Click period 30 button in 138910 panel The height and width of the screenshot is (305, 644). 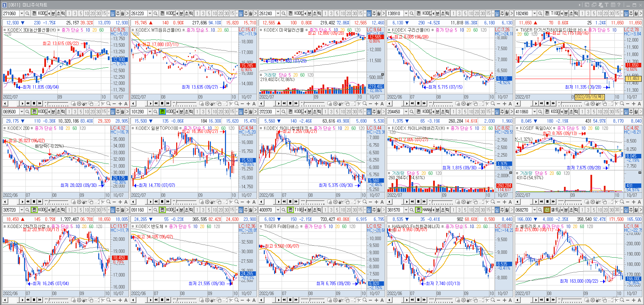[x=483, y=13]
